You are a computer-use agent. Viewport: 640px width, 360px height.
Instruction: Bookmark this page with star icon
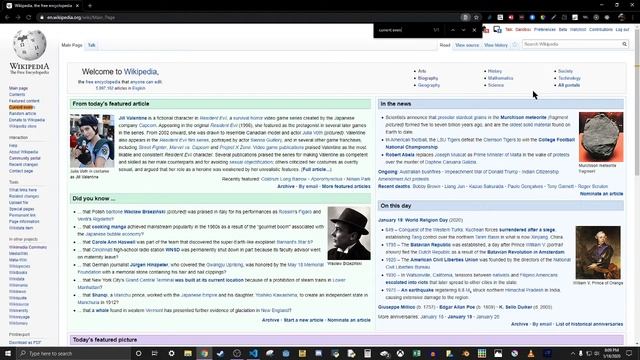476,18
